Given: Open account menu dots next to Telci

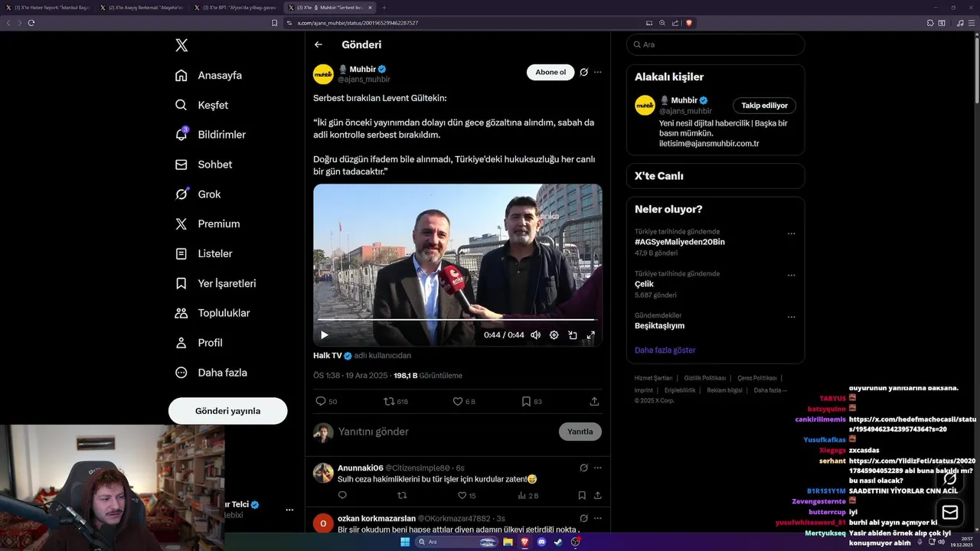Looking at the screenshot, I should coord(289,510).
